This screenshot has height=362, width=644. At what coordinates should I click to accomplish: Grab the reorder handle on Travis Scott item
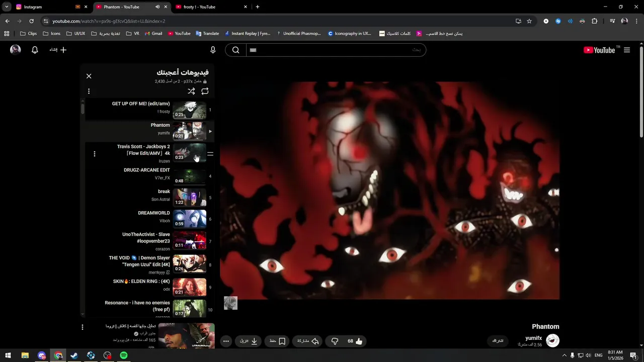tap(210, 154)
